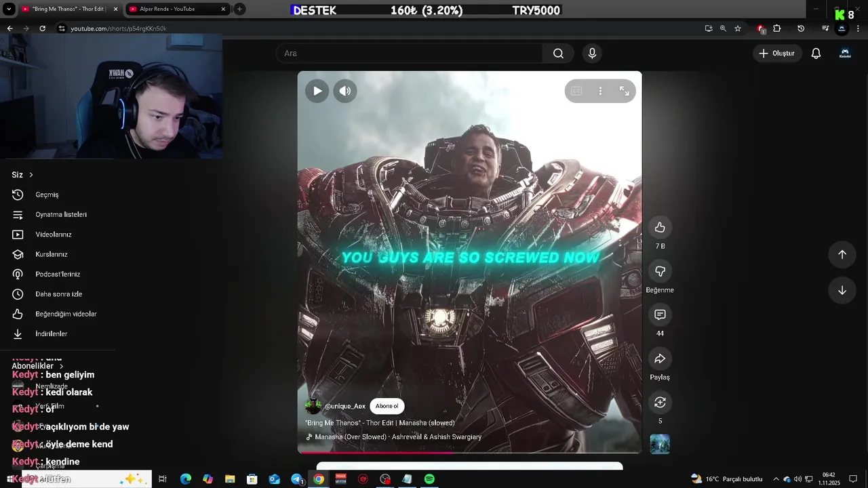Screen dimensions: 868x488
Task: Toggle captions on the Short
Action: [x=576, y=91]
